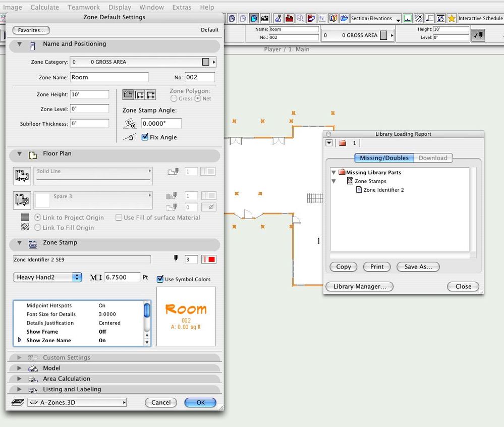
Task: Click the camera icon in the main toolbar
Action: click(264, 18)
